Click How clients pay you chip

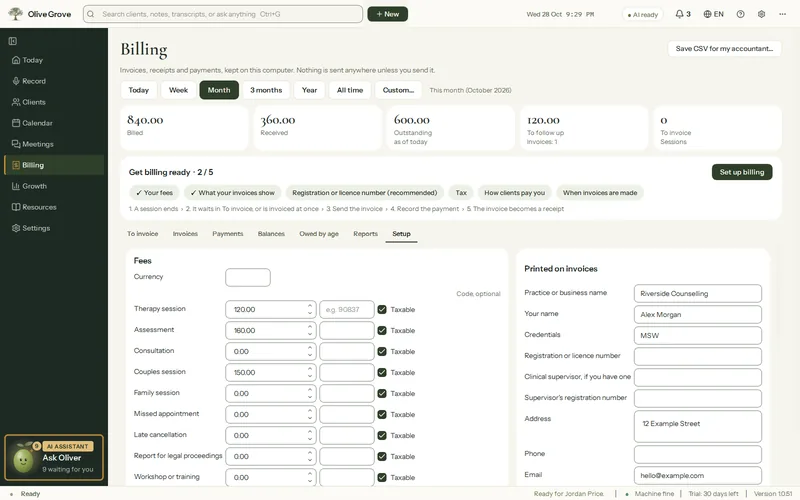click(514, 193)
